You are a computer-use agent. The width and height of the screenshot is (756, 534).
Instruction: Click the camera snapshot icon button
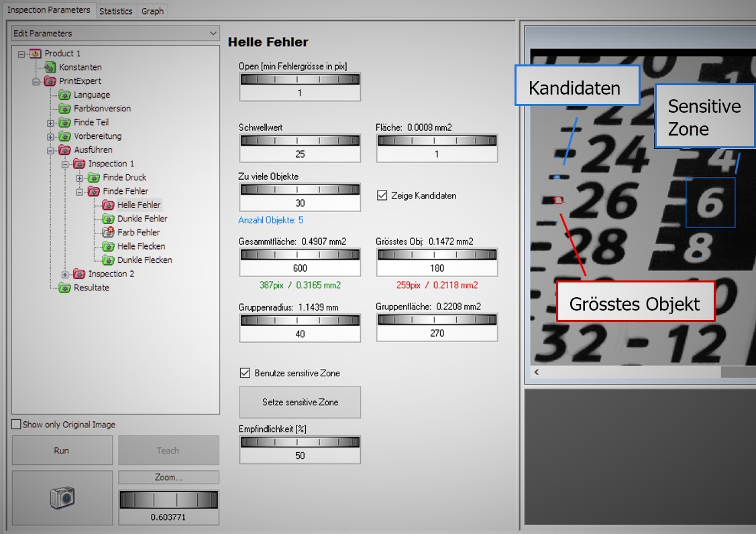point(62,497)
